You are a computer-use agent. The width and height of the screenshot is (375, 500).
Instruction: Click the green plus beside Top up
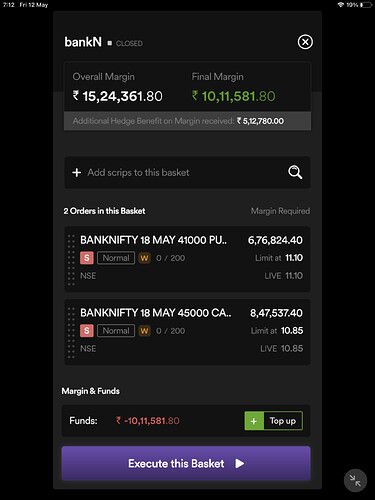pyautogui.click(x=254, y=421)
